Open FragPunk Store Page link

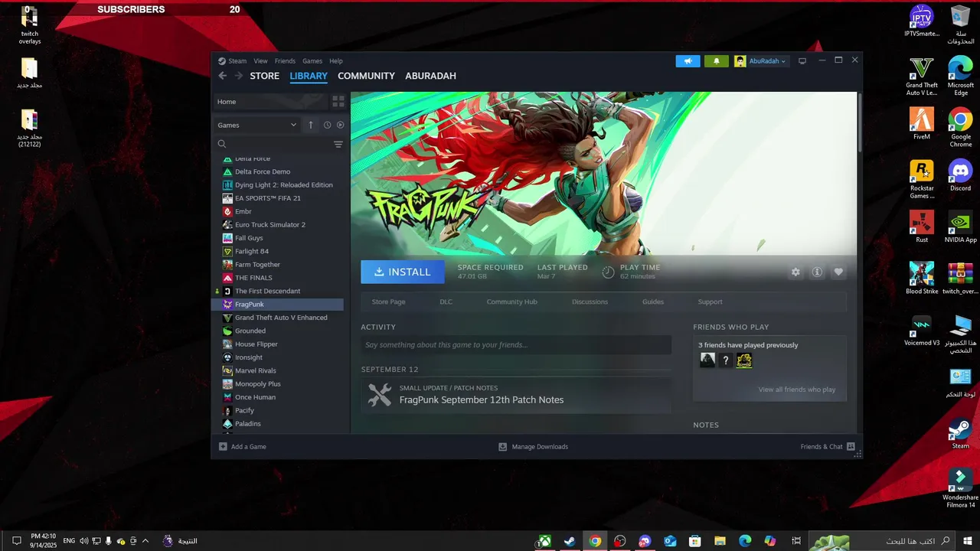click(389, 302)
